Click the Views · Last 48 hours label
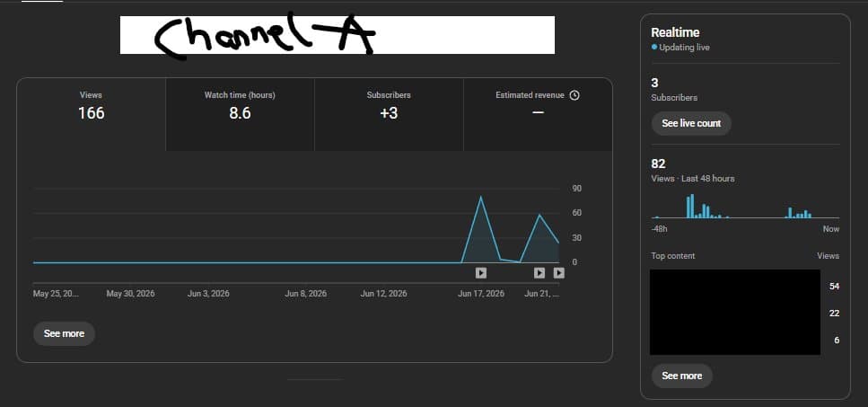 point(693,179)
